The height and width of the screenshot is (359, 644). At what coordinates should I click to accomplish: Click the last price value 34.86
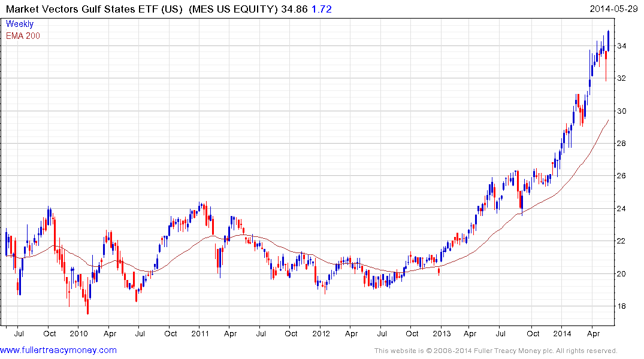294,8
